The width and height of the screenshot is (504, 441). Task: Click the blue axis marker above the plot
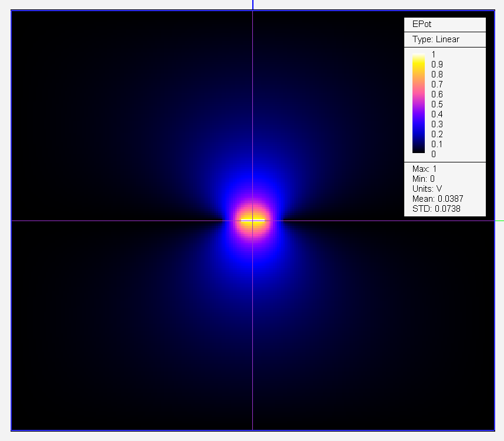pos(253,4)
